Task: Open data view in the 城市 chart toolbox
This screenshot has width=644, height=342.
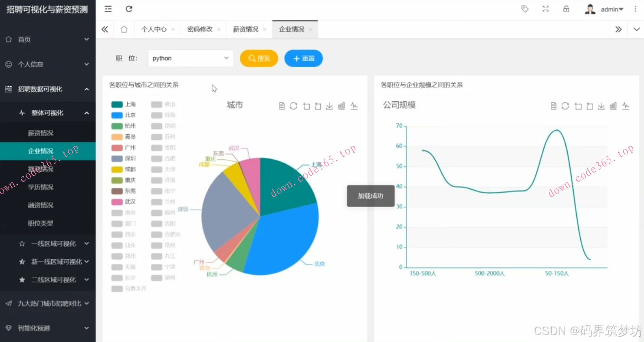Action: [282, 106]
